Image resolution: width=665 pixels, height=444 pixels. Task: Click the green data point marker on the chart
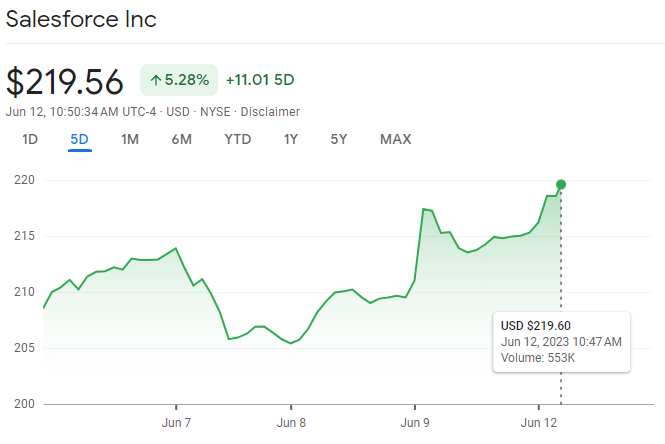pos(561,184)
